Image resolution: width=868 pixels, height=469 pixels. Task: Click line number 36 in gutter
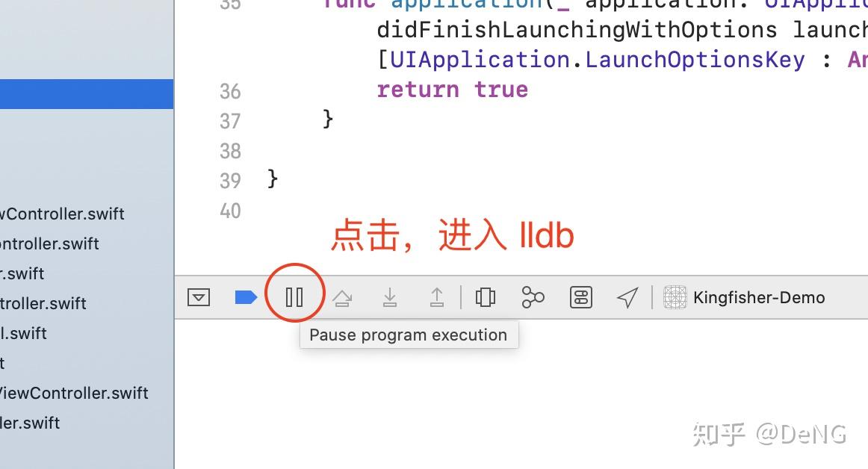tap(230, 91)
